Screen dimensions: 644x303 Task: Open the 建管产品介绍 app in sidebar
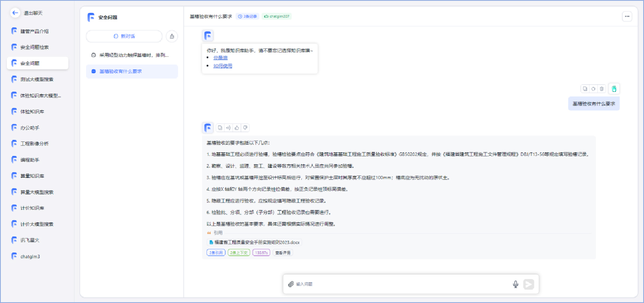(38, 31)
